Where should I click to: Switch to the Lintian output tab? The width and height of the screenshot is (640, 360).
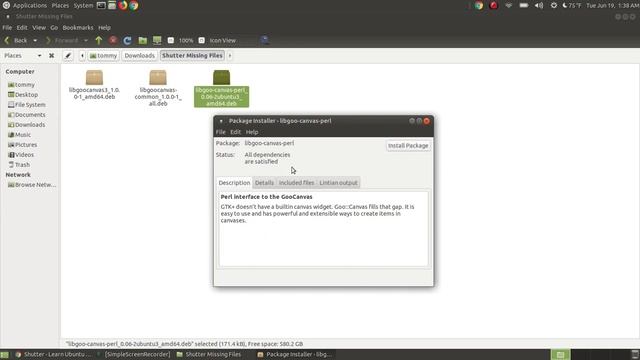338,182
